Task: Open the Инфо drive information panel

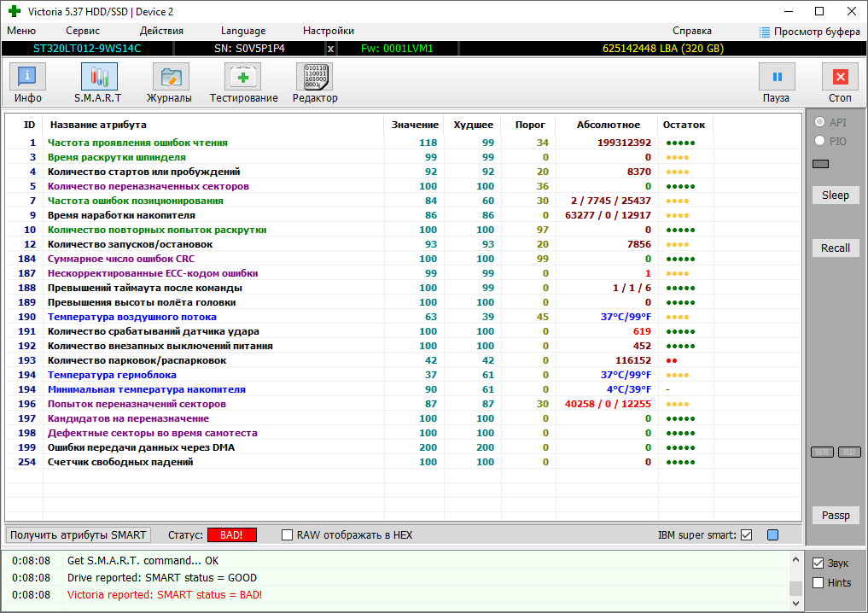Action: tap(27, 77)
